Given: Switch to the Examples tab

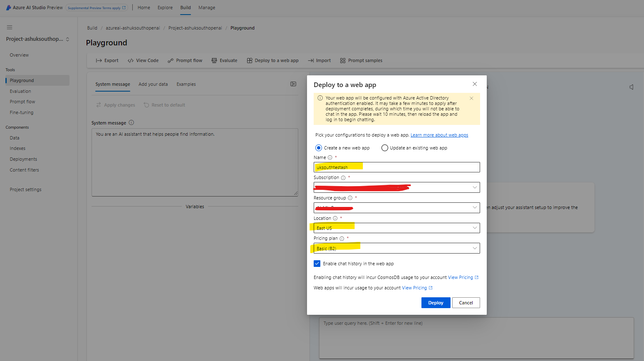Looking at the screenshot, I should click(186, 84).
